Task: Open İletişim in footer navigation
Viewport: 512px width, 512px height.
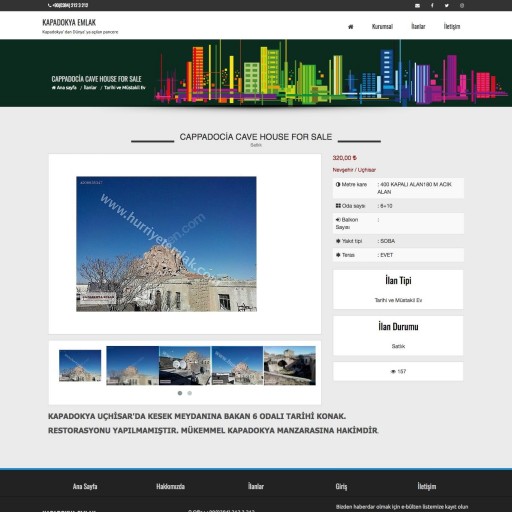Action: pyautogui.click(x=426, y=486)
